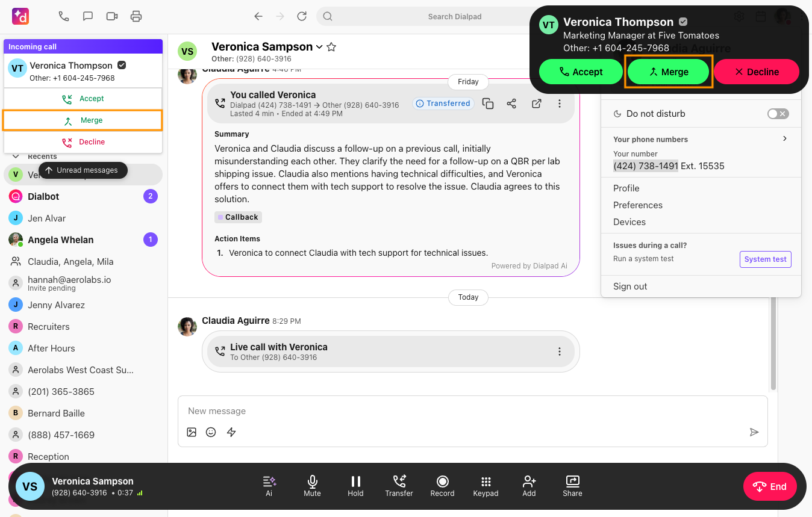
Task: Share the 'You called Veronica' call summary
Action: coord(511,104)
